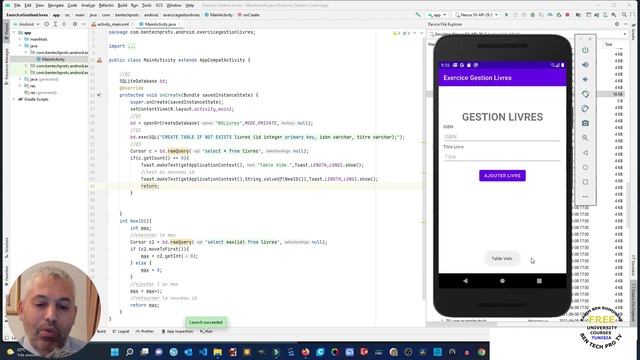
Task: Open the VCS menu
Action: pos(159,5)
